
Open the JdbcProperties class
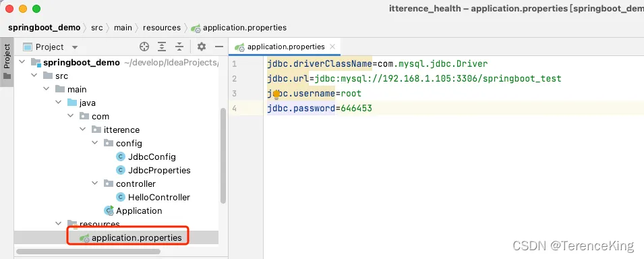click(x=159, y=170)
